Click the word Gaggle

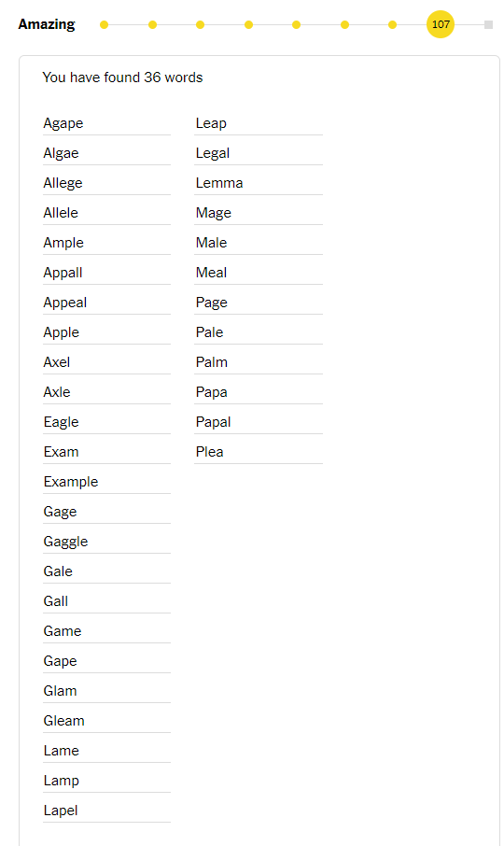pyautogui.click(x=65, y=542)
